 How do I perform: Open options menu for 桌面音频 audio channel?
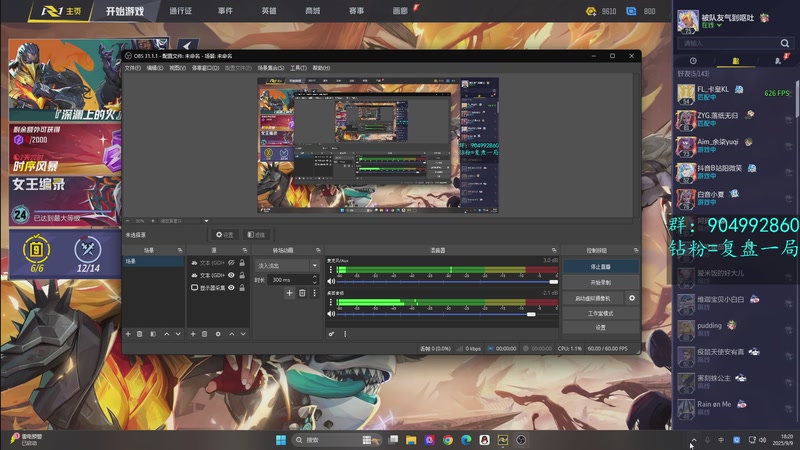(x=331, y=302)
